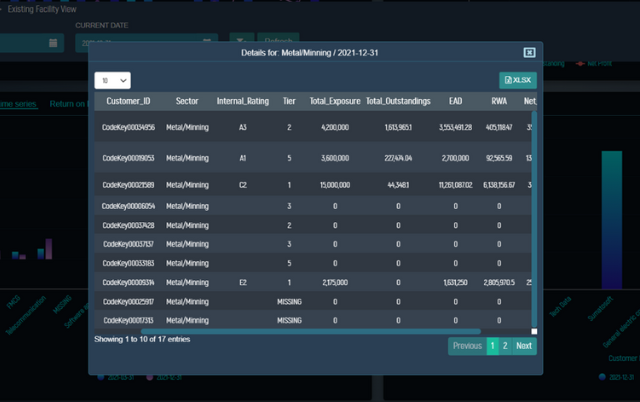Sort by Total_Outstandings column header
This screenshot has height=402, width=640.
point(397,101)
